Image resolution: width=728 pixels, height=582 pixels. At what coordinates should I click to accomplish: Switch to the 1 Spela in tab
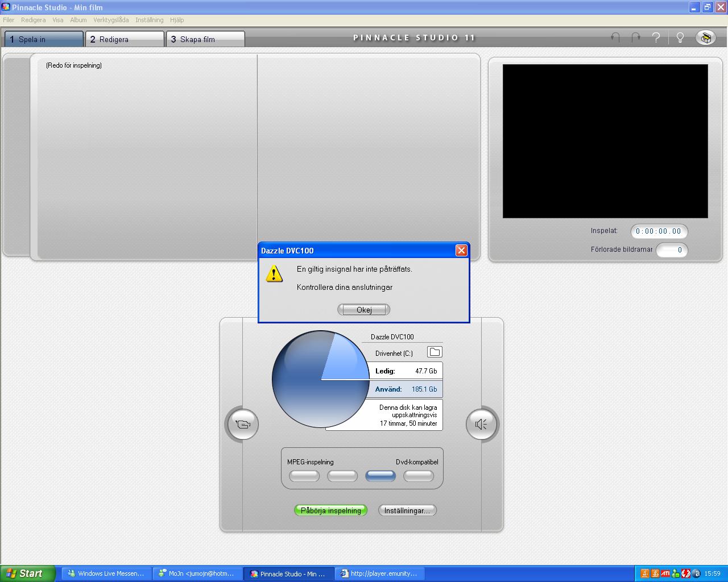coord(44,39)
